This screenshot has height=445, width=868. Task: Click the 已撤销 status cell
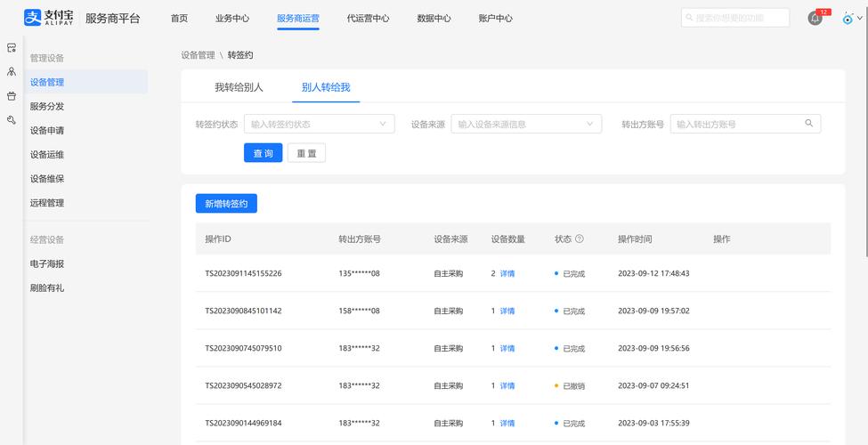[570, 385]
